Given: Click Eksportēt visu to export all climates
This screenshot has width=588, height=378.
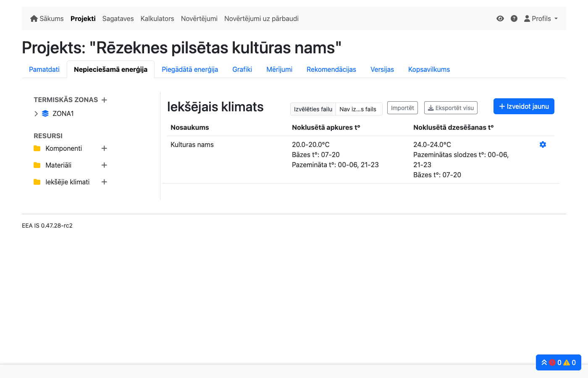Looking at the screenshot, I should pyautogui.click(x=451, y=108).
